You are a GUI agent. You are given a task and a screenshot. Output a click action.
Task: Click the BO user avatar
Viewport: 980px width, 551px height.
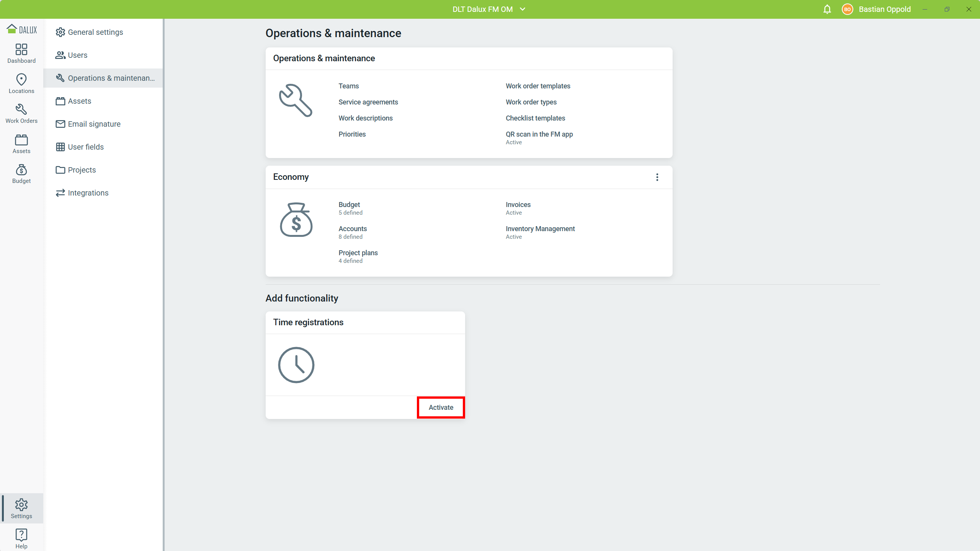(847, 9)
